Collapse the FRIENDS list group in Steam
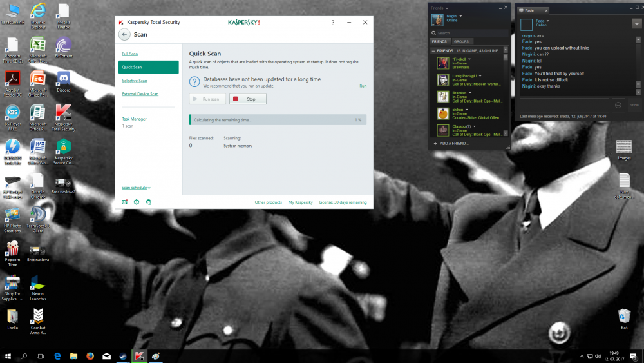This screenshot has height=363, width=644. tap(433, 50)
